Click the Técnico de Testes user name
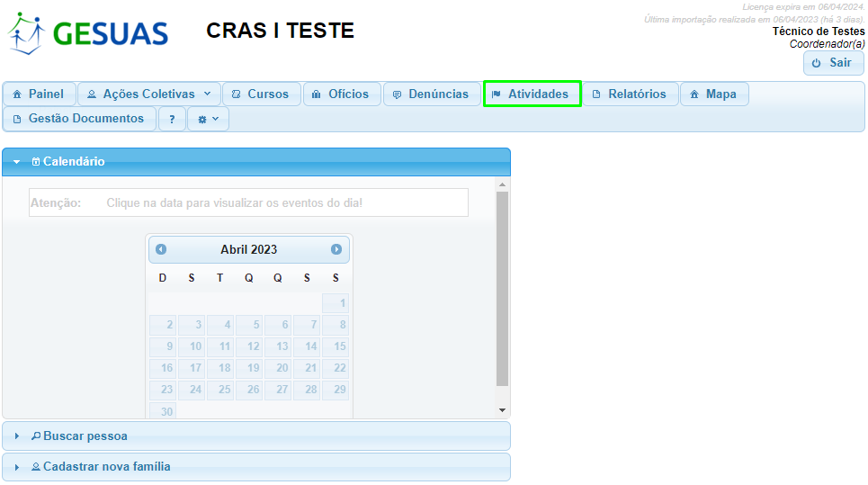Viewport: 868px width, 485px height. (x=819, y=31)
